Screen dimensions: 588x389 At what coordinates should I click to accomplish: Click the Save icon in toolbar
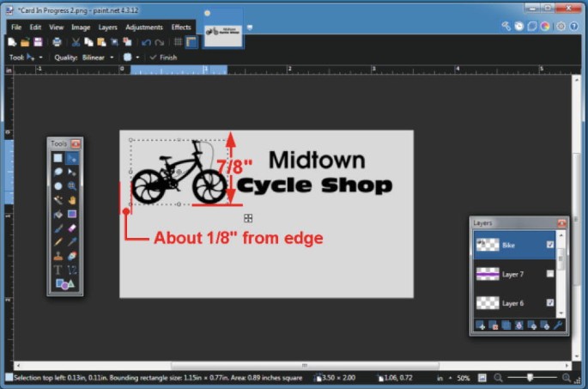coord(38,42)
